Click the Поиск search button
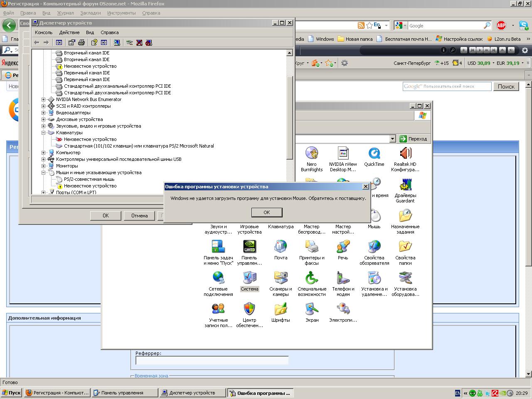The height and width of the screenshot is (399, 532). pos(506,86)
